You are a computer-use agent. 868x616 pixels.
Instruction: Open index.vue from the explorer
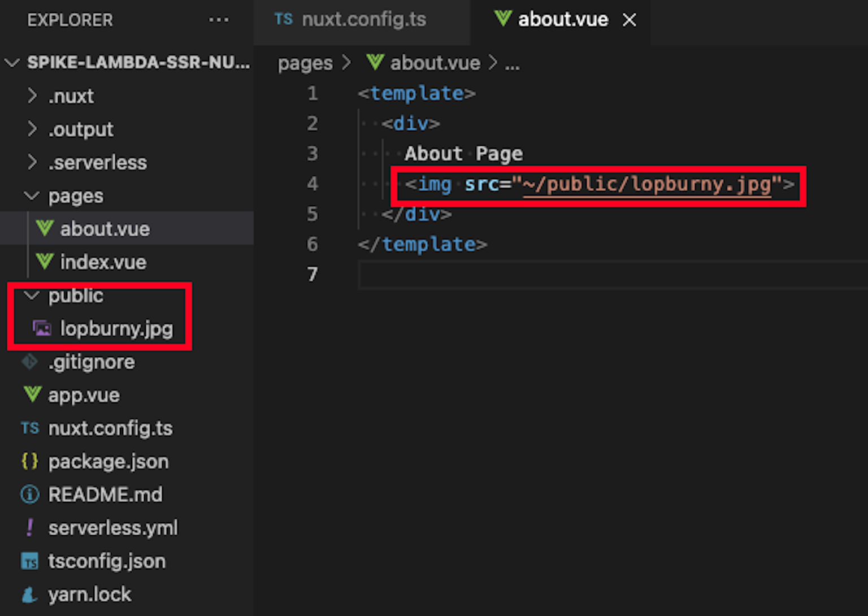[x=103, y=262]
